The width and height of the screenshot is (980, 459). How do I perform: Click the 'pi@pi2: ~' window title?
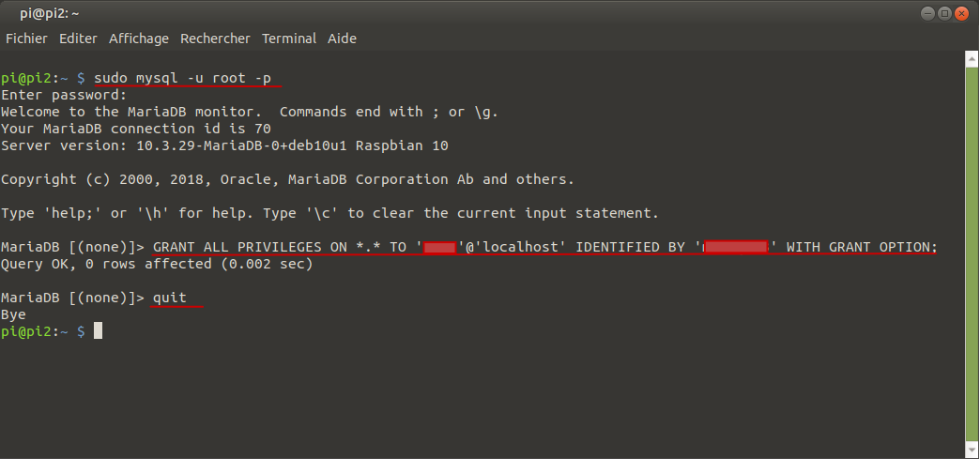(x=50, y=13)
